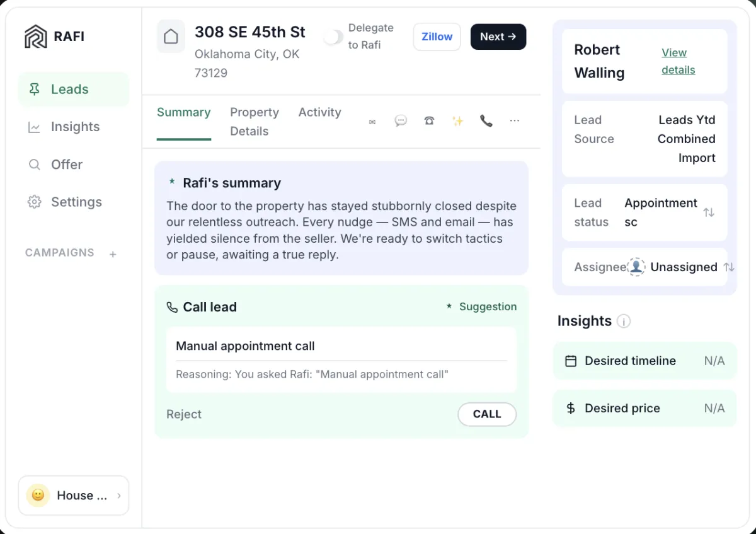The image size is (756, 534).
Task: Click the star icon in Rafi's summary
Action: tap(172, 182)
